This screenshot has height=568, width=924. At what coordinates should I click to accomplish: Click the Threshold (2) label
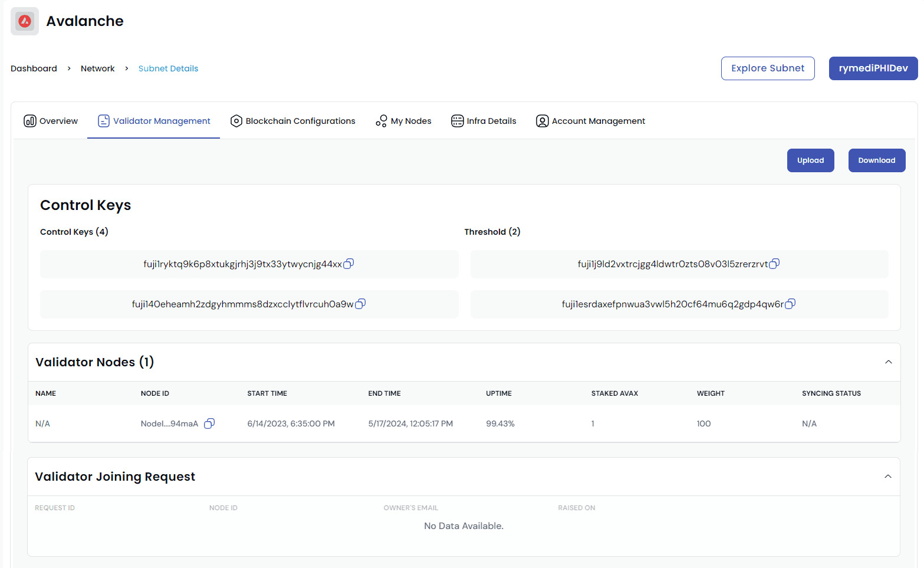(492, 232)
